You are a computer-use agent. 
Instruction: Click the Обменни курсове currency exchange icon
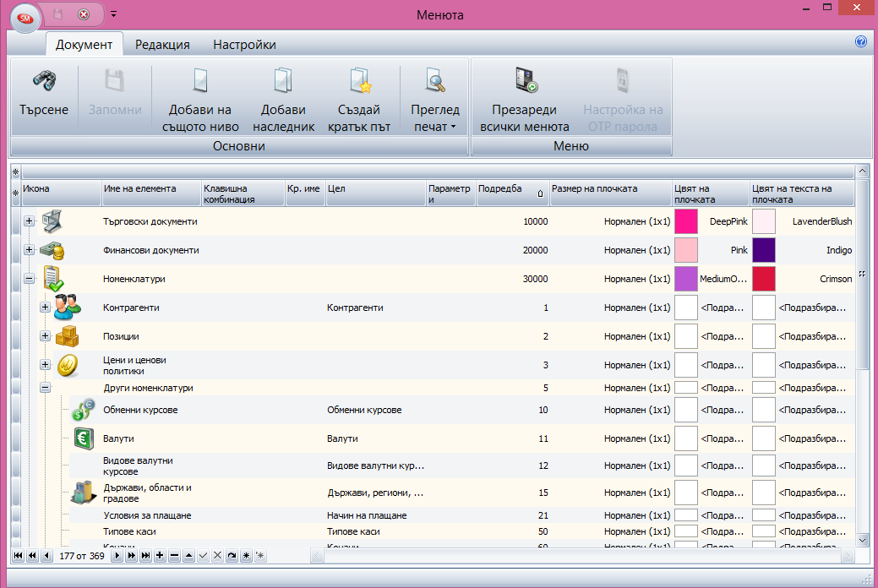[84, 410]
